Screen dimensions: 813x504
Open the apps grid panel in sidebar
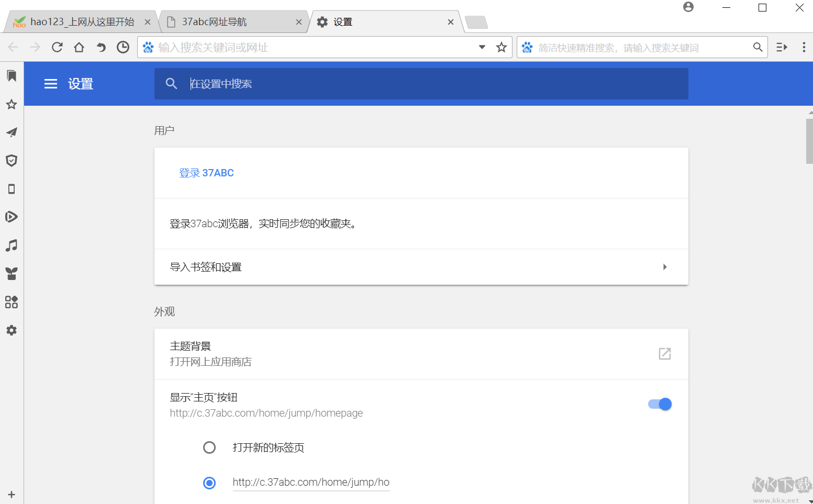[12, 302]
